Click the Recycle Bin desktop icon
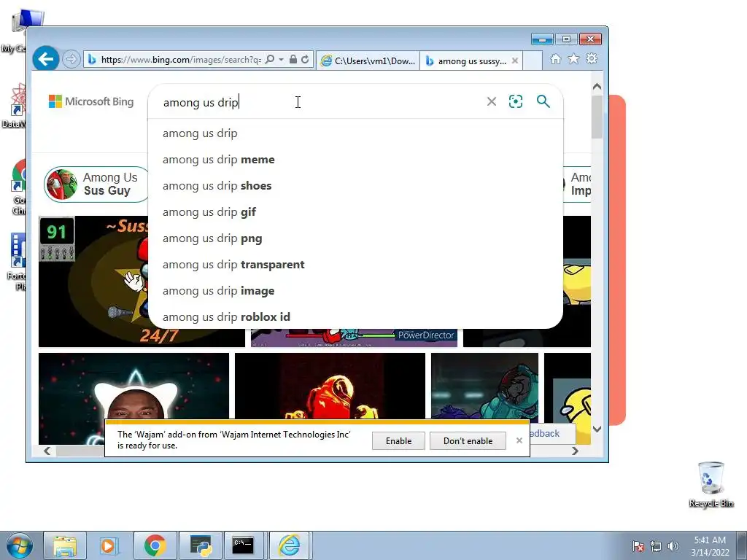Viewport: 747px width, 560px height. [711, 484]
